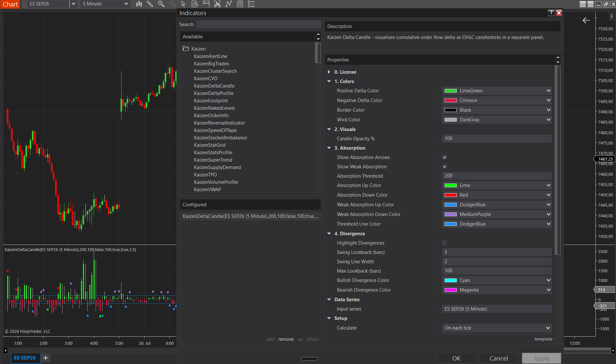The image size is (616, 364).
Task: Click the template link
Action: click(x=543, y=339)
